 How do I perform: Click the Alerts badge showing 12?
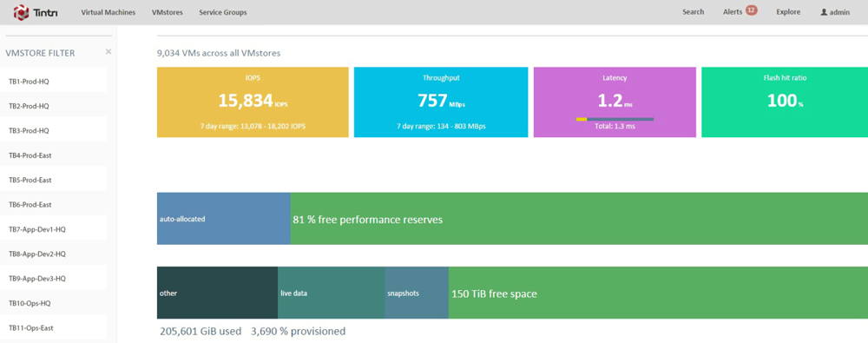[x=751, y=10]
